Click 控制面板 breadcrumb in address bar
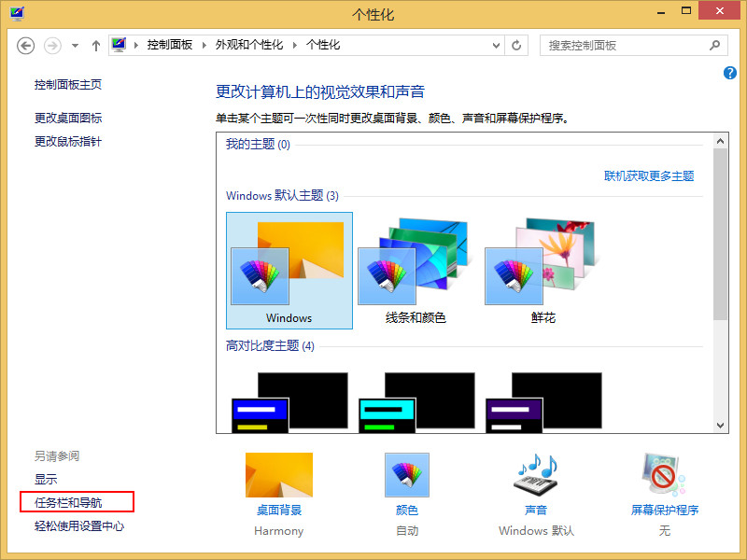Image resolution: width=747 pixels, height=560 pixels. 170,45
